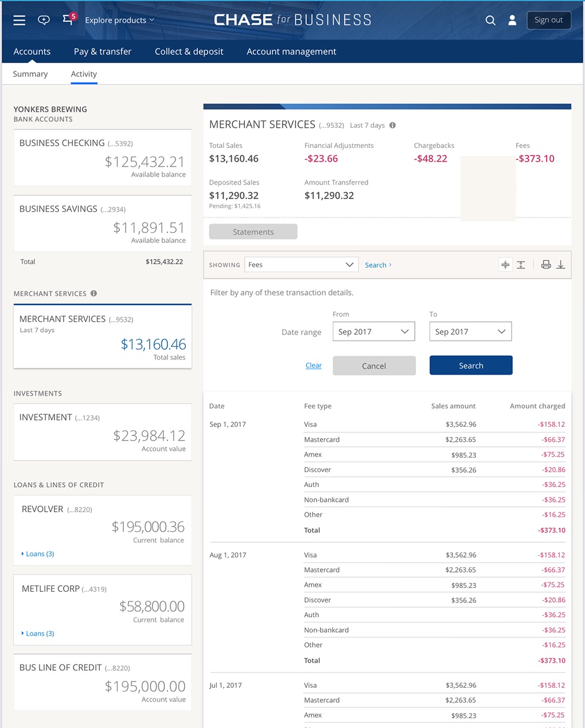Click the Amount charged column header
Viewport: 585px width, 728px height.
coord(537,406)
